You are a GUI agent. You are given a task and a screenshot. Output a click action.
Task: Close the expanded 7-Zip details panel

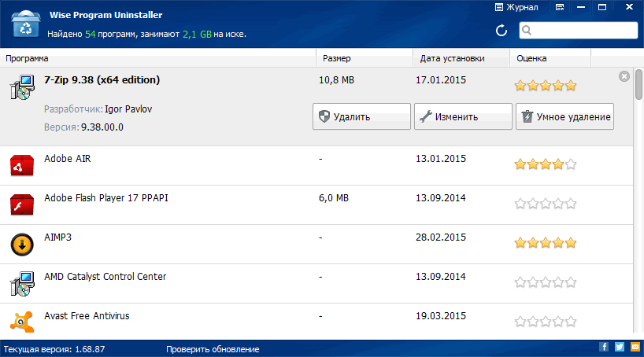click(x=624, y=76)
